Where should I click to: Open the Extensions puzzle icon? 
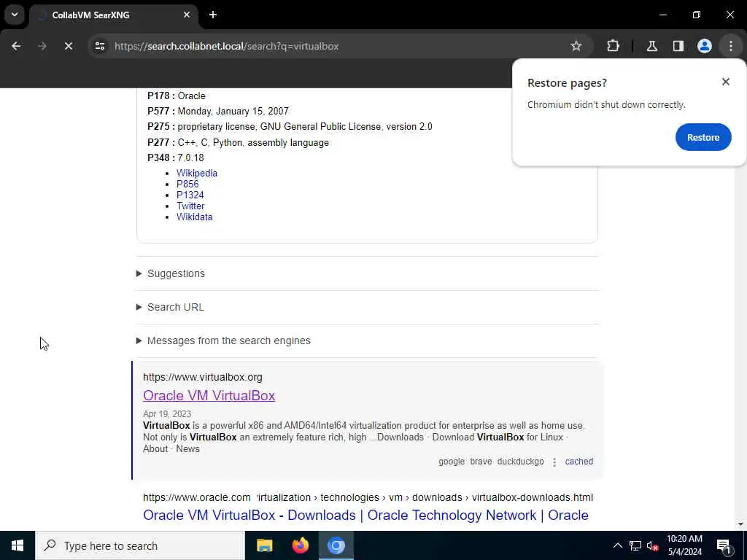(613, 46)
